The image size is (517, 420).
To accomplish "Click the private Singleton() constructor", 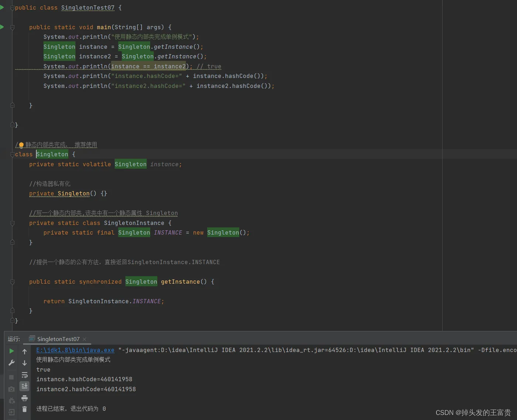I will 68,193.
